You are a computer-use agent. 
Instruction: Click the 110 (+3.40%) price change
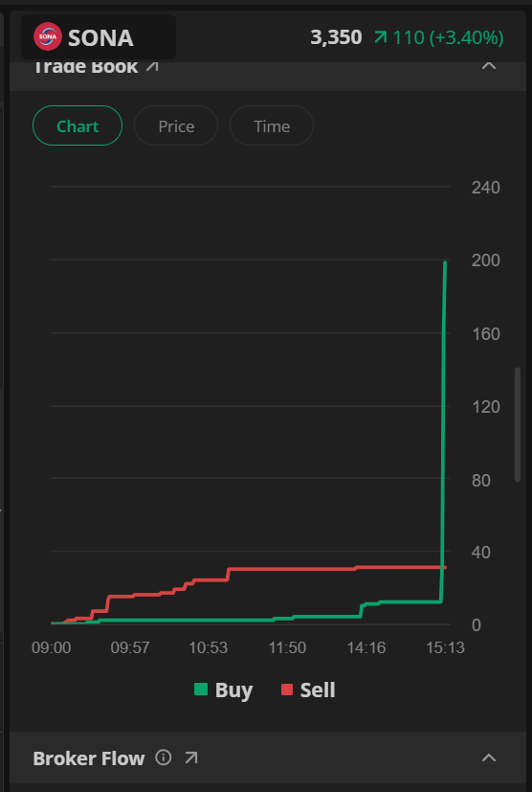448,38
